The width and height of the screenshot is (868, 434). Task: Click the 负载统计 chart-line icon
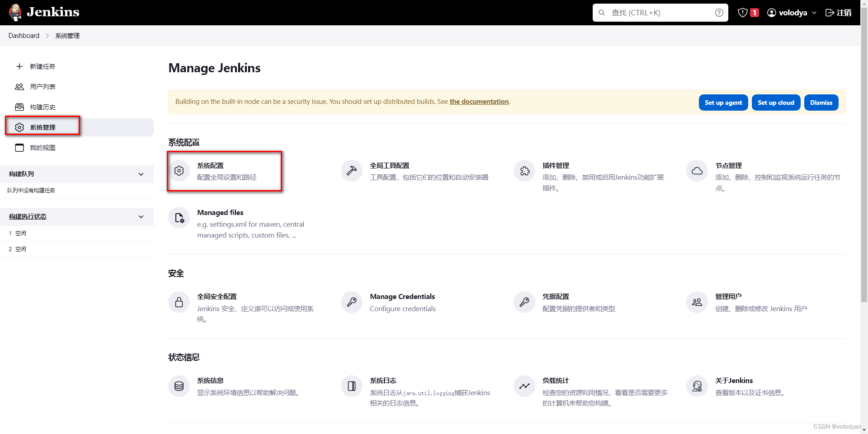(x=524, y=386)
